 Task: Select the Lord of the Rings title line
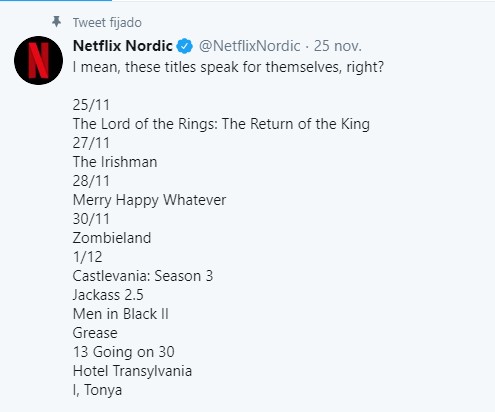pos(221,124)
